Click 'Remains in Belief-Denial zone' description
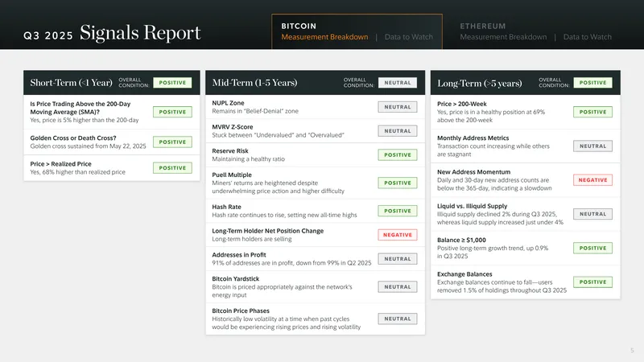The height and width of the screenshot is (362, 644). coord(255,111)
